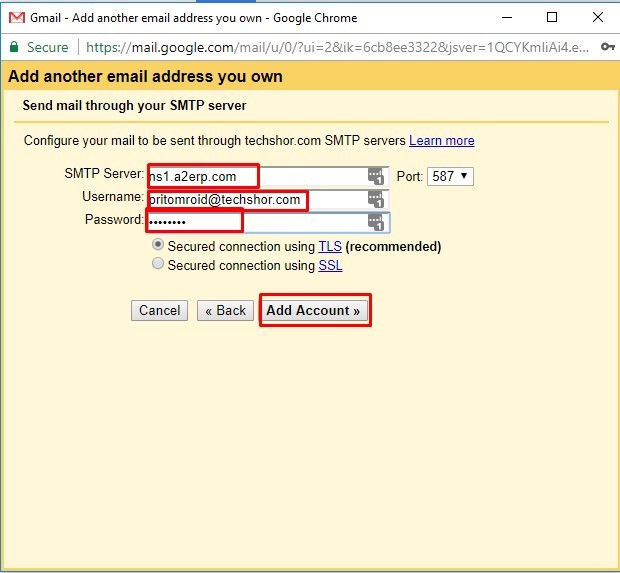This screenshot has width=620, height=573.
Task: Select secured connection using SSL radio button
Action: click(158, 263)
